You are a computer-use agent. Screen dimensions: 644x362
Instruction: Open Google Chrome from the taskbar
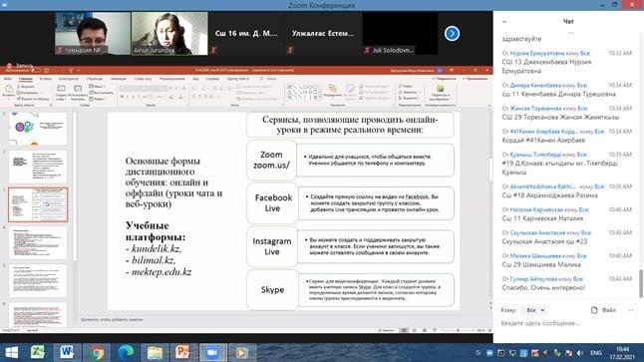click(x=97, y=353)
